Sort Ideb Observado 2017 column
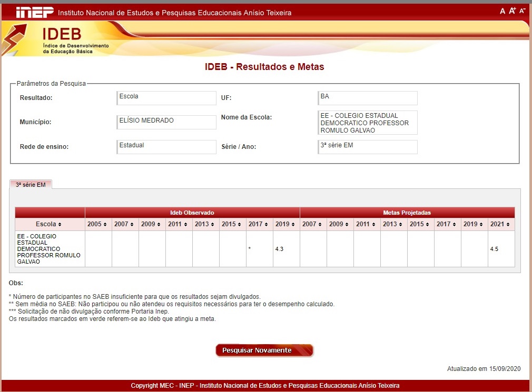The width and height of the screenshot is (532, 392). pos(259,224)
